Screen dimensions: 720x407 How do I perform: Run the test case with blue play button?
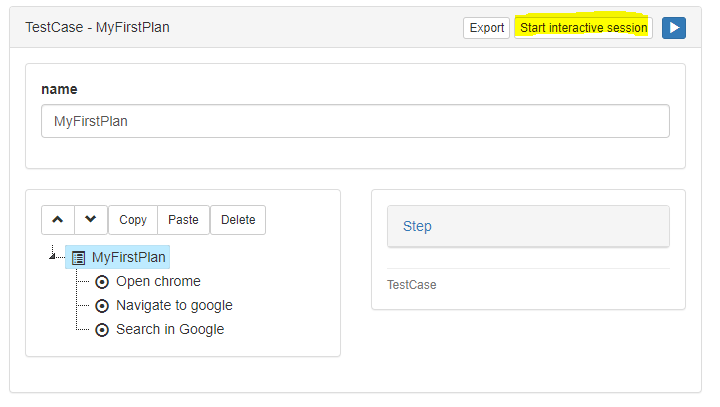tap(674, 28)
